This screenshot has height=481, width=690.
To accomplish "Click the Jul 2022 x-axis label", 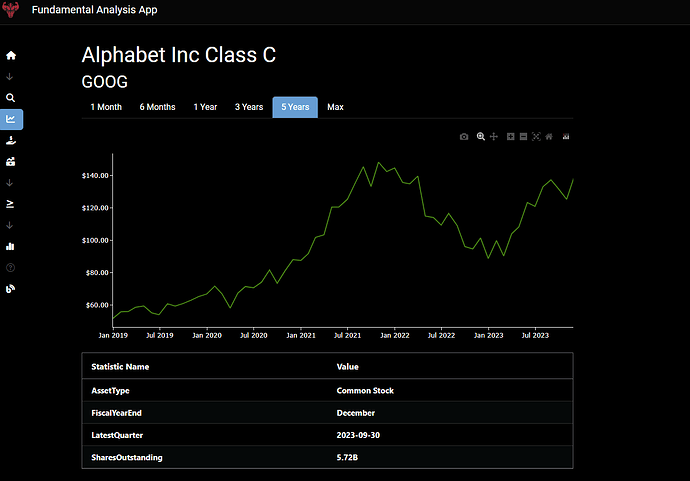I will 441,335.
